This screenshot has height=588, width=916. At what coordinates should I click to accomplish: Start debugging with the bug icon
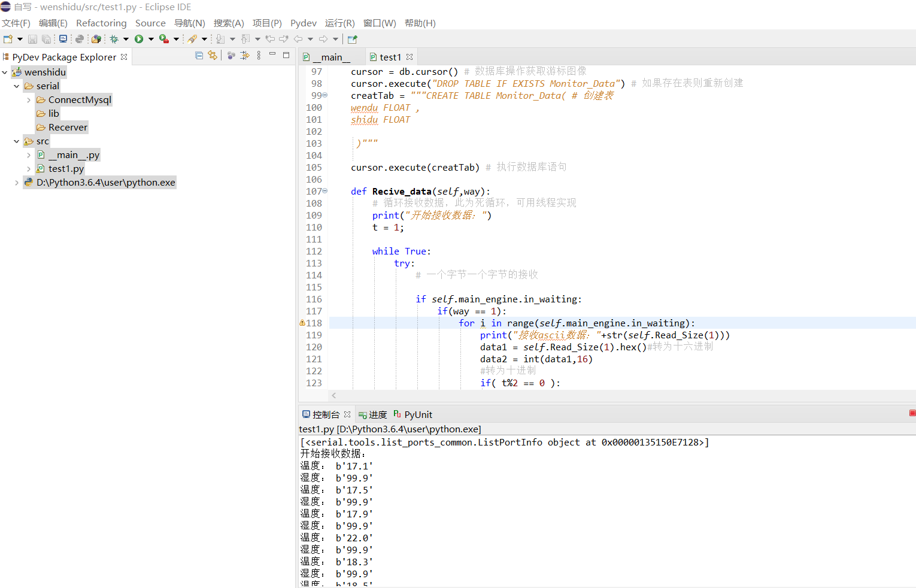pyautogui.click(x=114, y=39)
